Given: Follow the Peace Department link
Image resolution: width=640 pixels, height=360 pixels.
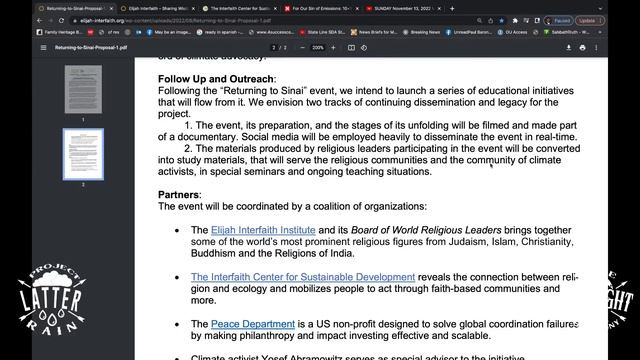Looking at the screenshot, I should coord(253,324).
